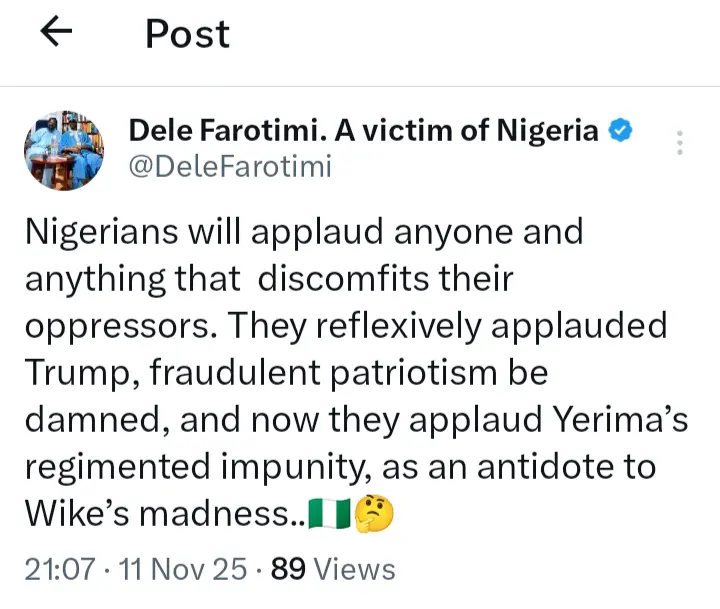Tap the blue verified badge
Viewport: 720px width, 609px height.
[621, 130]
